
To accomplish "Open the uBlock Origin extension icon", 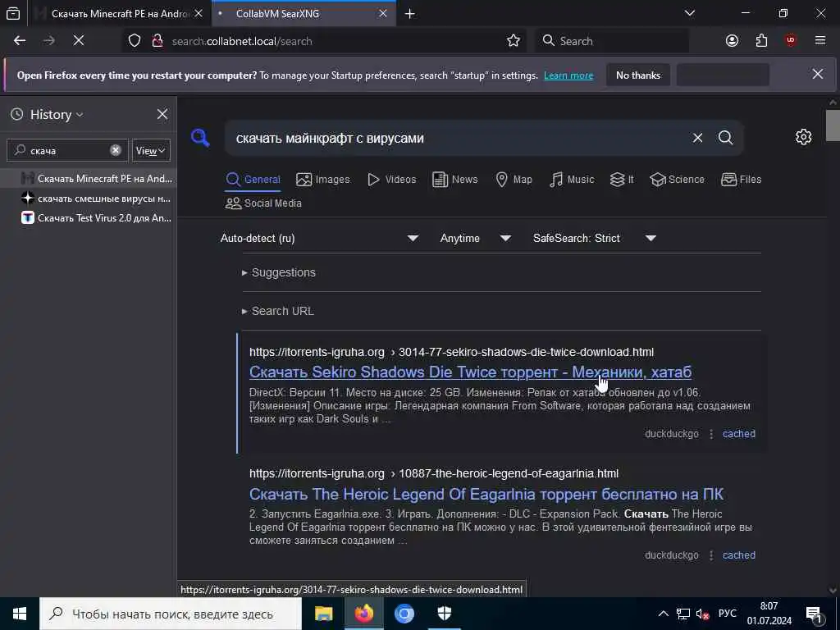I will [x=791, y=41].
